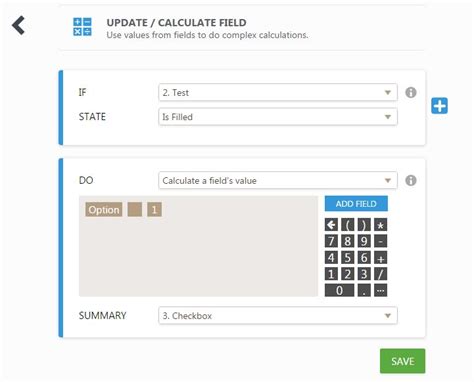Open the IF field dropdown showing 2. Test
474x382 pixels.
point(278,92)
